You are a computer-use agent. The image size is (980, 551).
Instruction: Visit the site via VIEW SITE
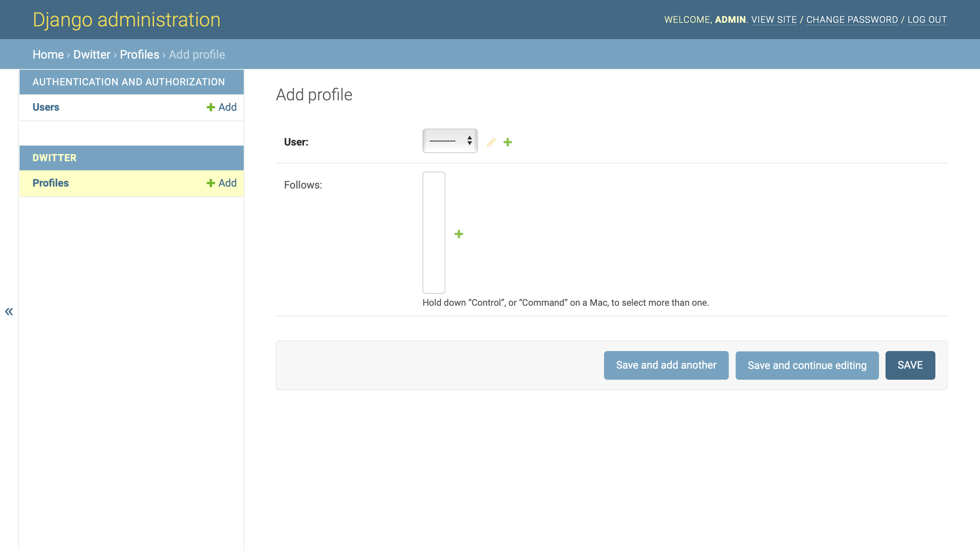[774, 20]
